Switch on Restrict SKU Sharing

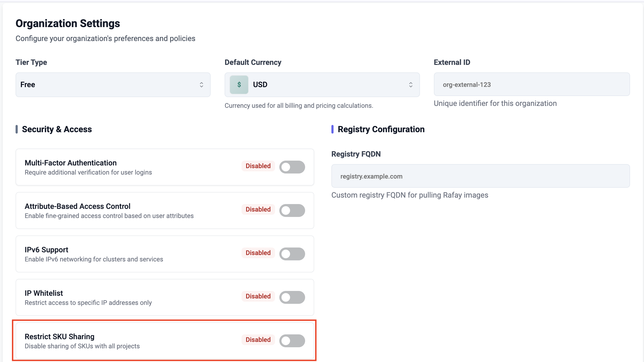292,341
